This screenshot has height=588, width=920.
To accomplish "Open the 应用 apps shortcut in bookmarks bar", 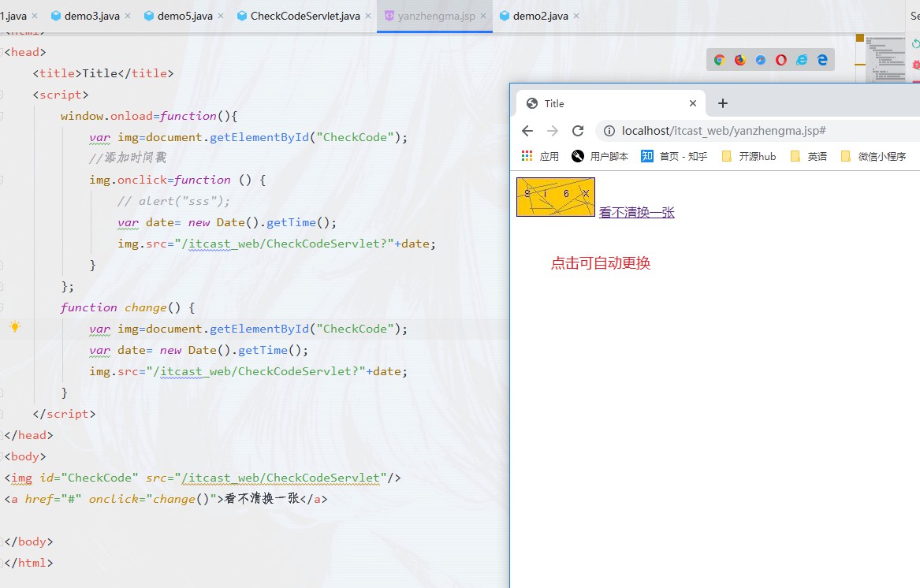I will click(x=540, y=156).
